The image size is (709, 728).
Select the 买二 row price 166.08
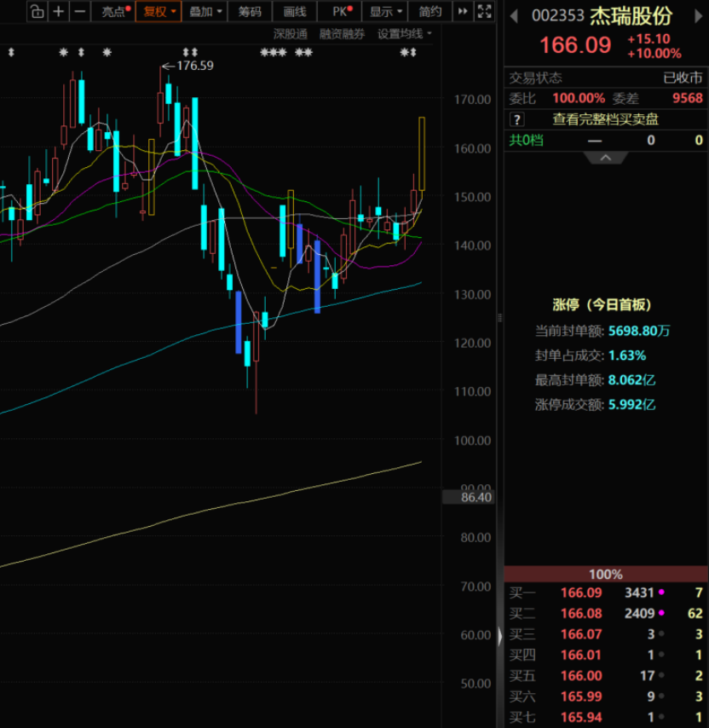tap(581, 613)
